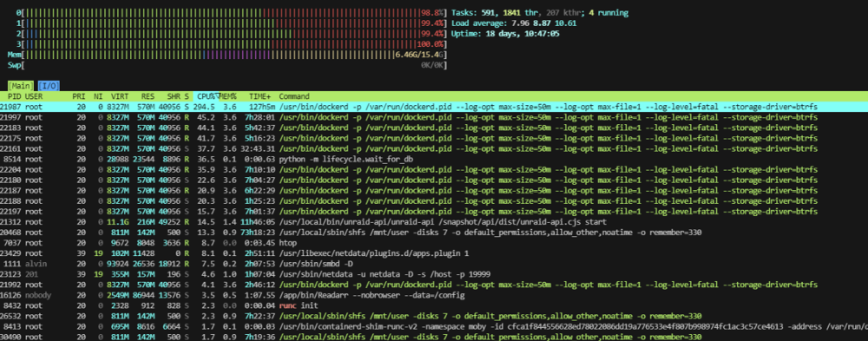Click the runc init process row
Viewport: 868px width, 341px height.
tap(434, 305)
